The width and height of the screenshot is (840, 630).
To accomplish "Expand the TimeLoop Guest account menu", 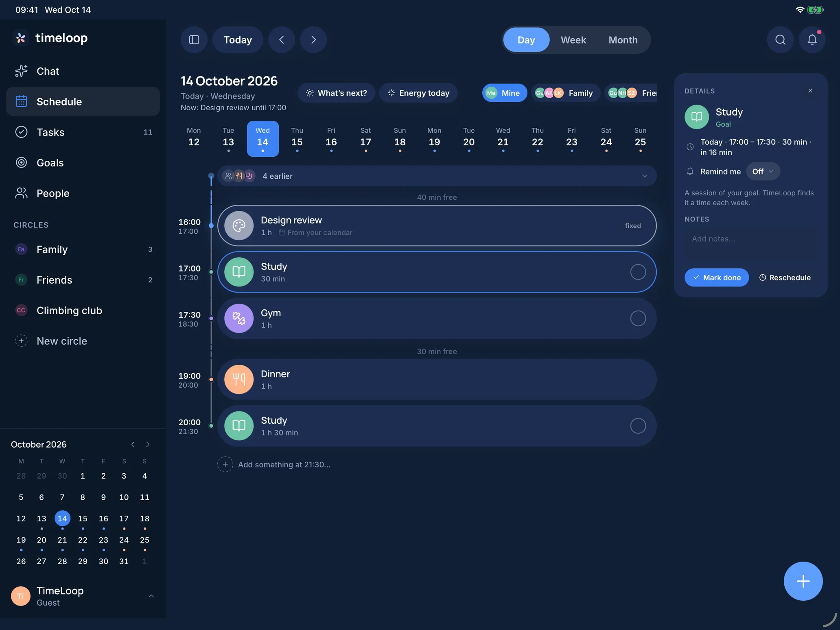I will tap(83, 596).
